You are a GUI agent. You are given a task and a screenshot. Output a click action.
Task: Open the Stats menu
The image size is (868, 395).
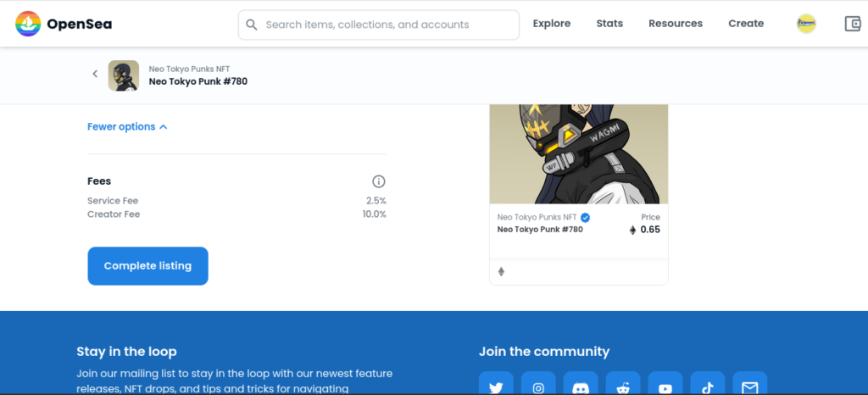(x=609, y=24)
